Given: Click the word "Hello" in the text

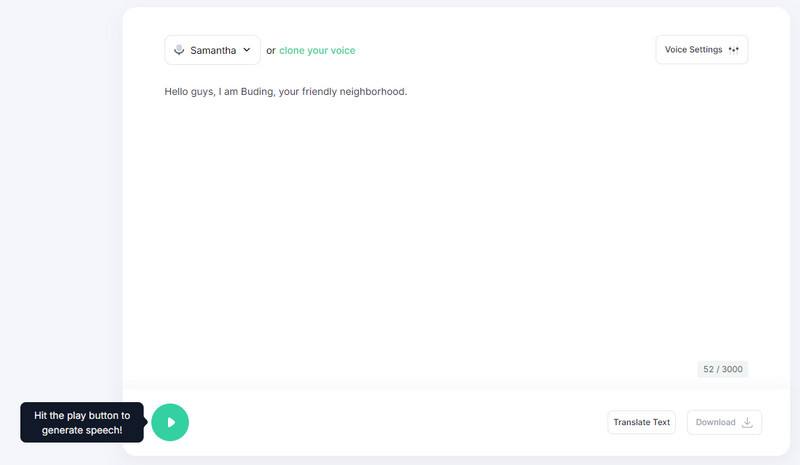Looking at the screenshot, I should tap(176, 91).
